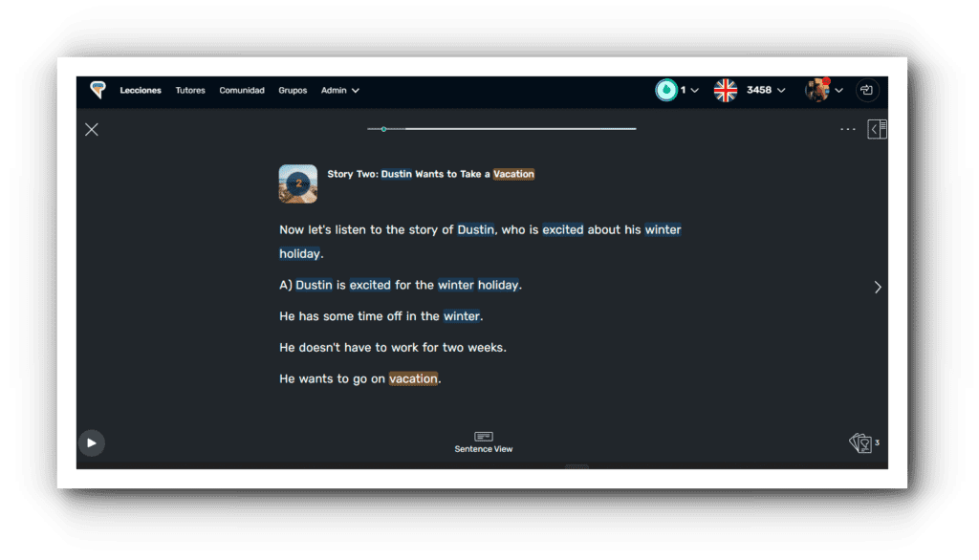The height and width of the screenshot is (560, 979).
Task: Play the lesson audio
Action: click(x=91, y=442)
